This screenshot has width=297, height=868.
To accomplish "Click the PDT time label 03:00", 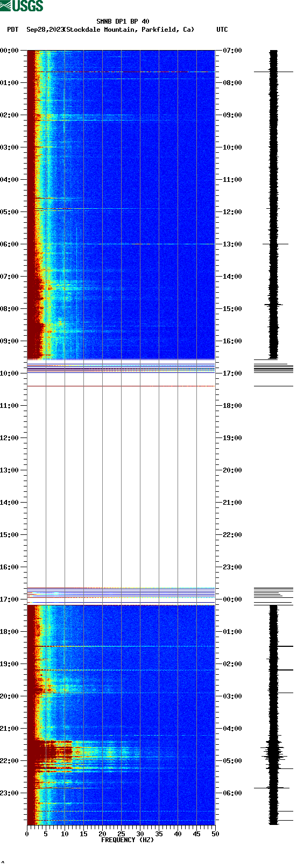I will [10, 147].
